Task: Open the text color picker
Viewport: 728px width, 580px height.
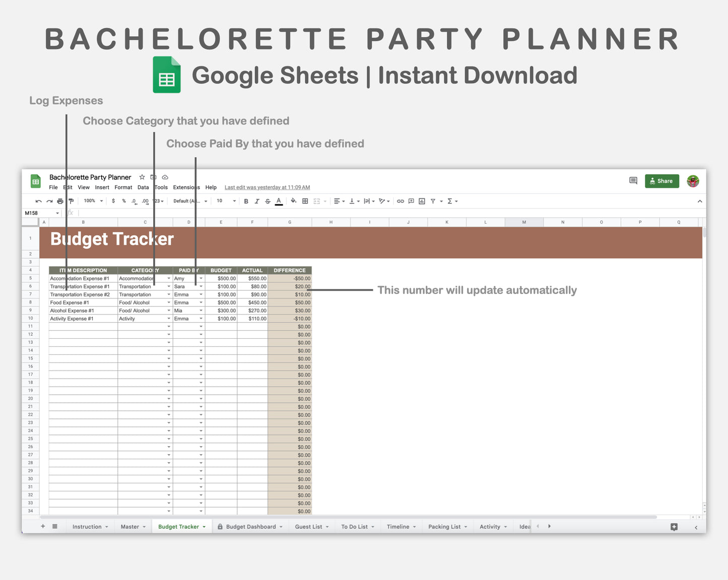Action: tap(279, 201)
